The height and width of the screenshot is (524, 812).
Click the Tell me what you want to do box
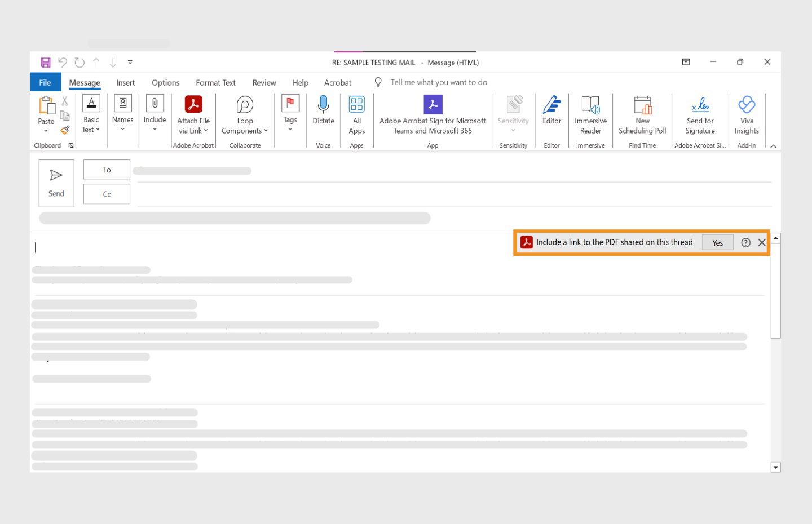439,82
